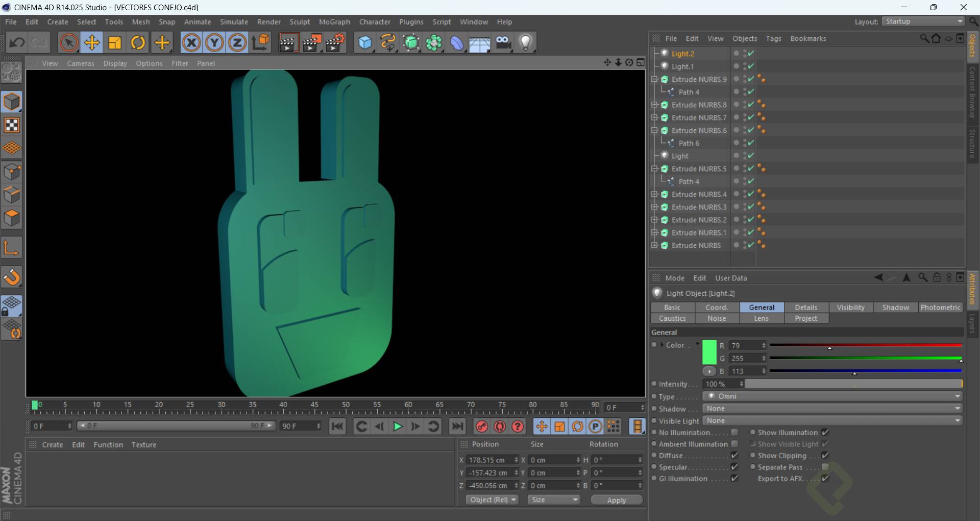Click the record active objects button
Screen dimensions: 980x521
click(482, 426)
